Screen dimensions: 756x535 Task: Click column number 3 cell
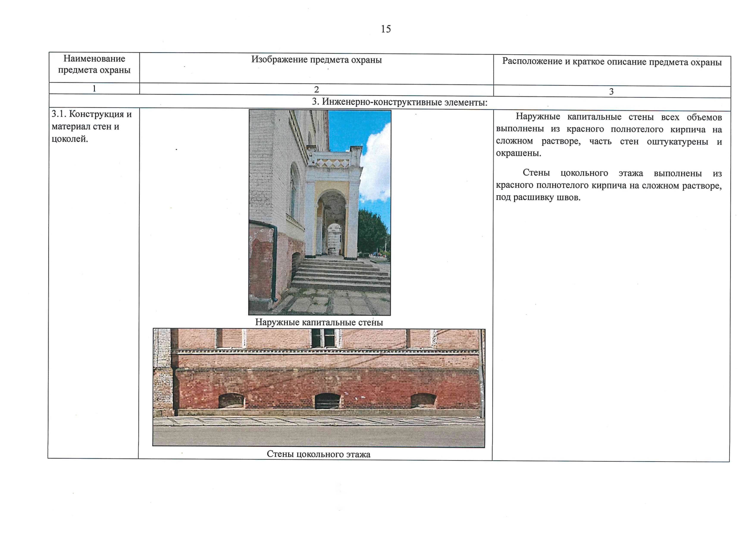(x=611, y=91)
